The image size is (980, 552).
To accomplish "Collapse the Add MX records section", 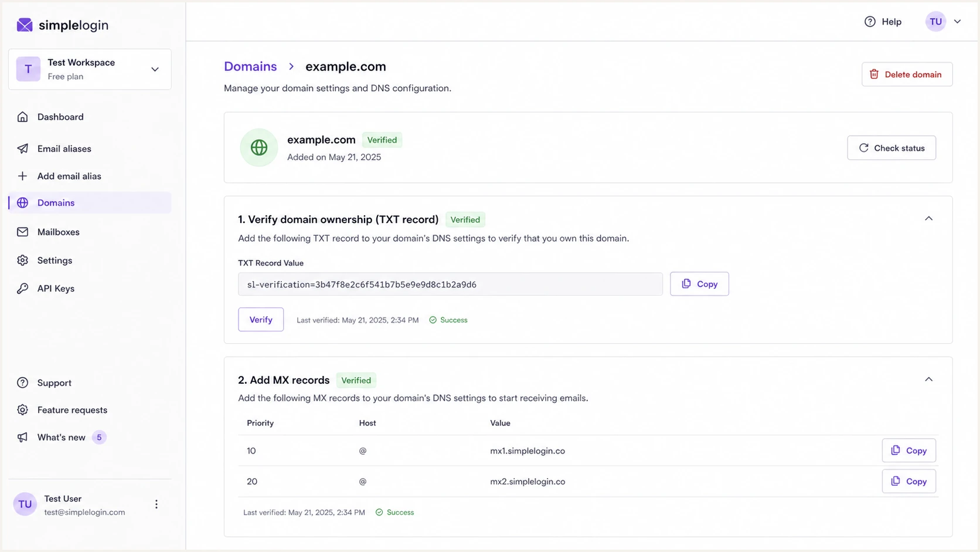I will point(928,379).
